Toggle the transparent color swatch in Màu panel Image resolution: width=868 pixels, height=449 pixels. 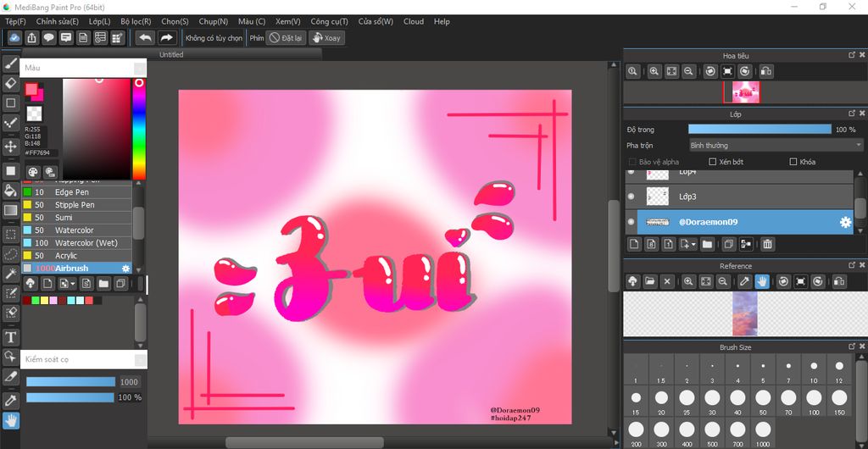(34, 114)
